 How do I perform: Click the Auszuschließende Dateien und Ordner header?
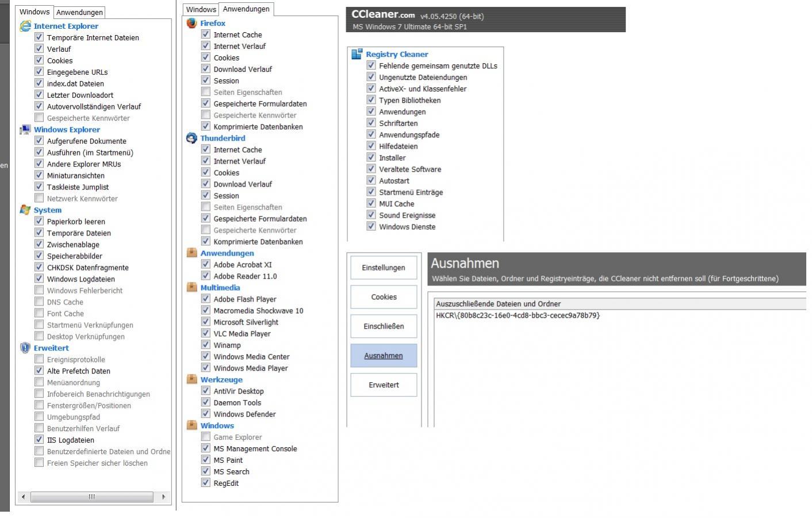pos(620,304)
